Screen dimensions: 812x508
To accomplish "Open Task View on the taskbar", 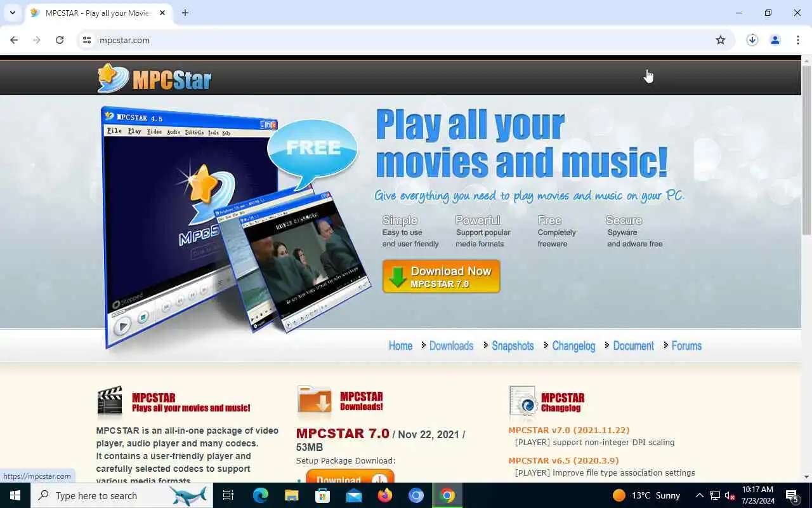I will 228,495.
